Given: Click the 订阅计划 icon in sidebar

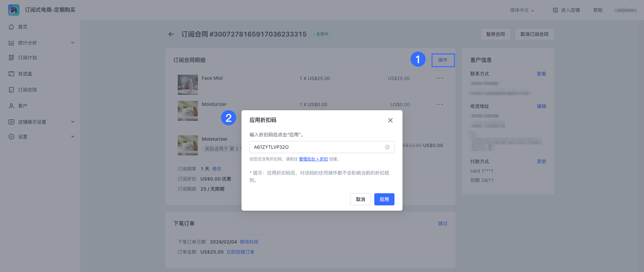Looking at the screenshot, I should 11,58.
